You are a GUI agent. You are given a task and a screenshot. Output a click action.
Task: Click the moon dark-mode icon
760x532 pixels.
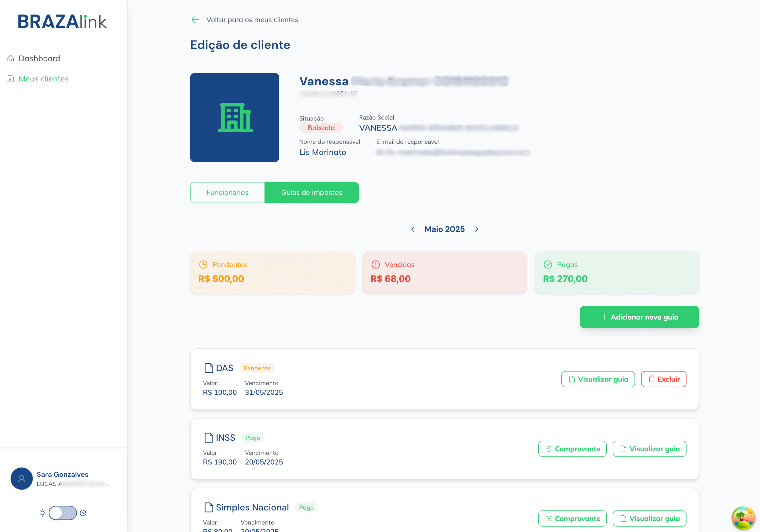click(83, 513)
